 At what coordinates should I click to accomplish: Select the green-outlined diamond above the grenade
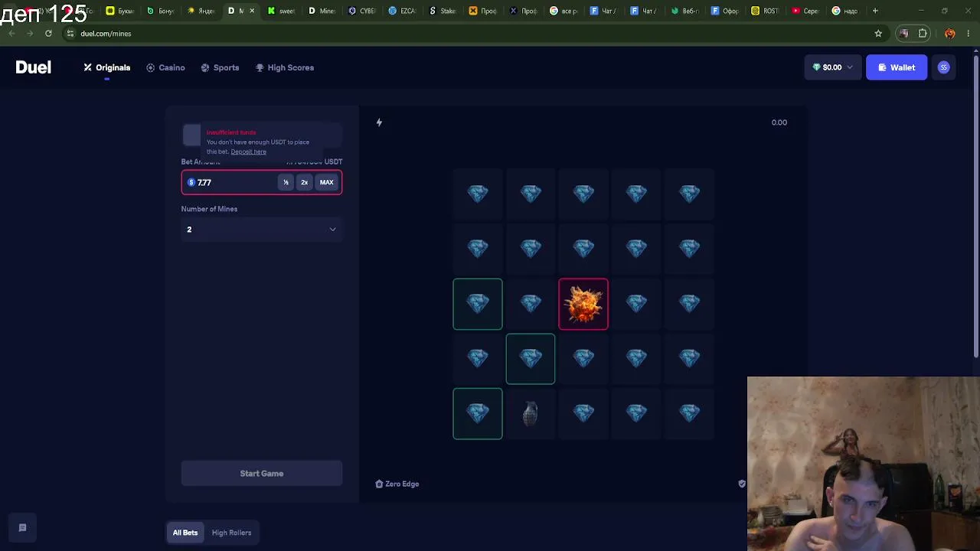[x=531, y=359]
